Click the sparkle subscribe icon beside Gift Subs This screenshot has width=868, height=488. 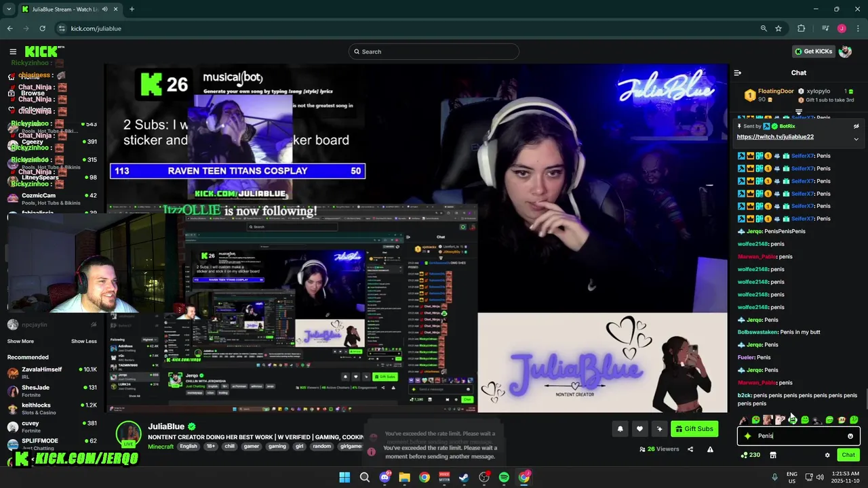pyautogui.click(x=659, y=428)
